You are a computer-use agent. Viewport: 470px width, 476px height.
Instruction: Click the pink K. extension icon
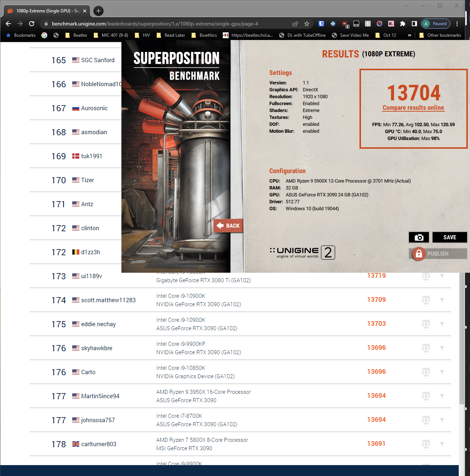[391, 24]
